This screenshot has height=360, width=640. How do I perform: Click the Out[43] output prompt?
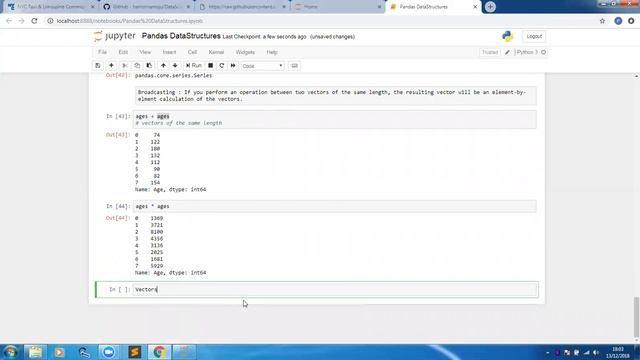[118, 135]
